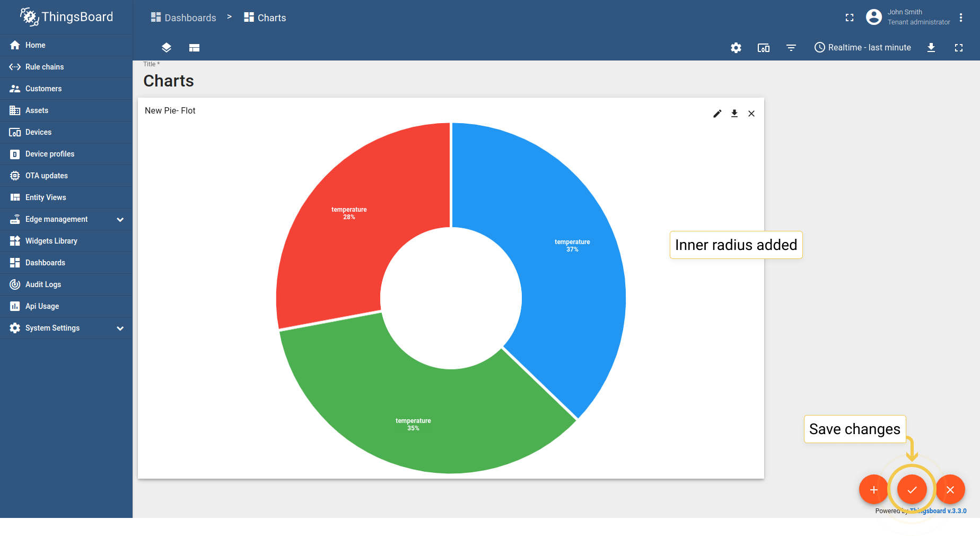This screenshot has height=536, width=980.
Task: Open the Audit Logs page
Action: (42, 284)
